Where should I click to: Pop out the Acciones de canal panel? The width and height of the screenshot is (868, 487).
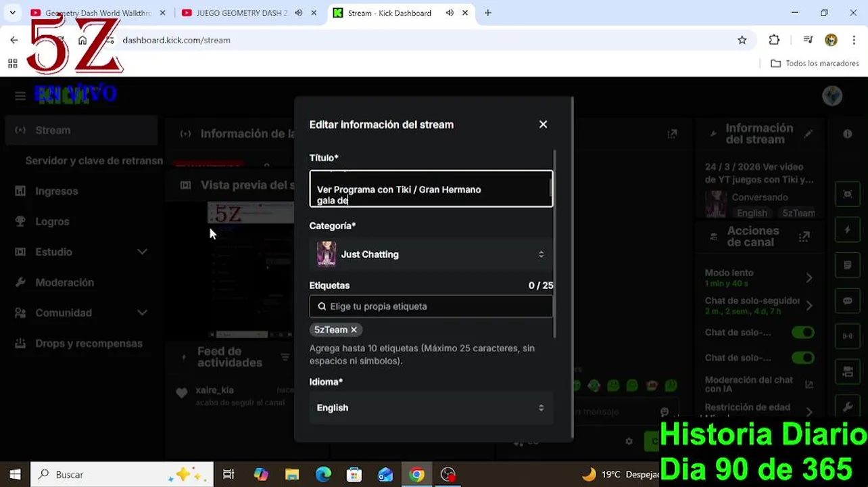804,237
